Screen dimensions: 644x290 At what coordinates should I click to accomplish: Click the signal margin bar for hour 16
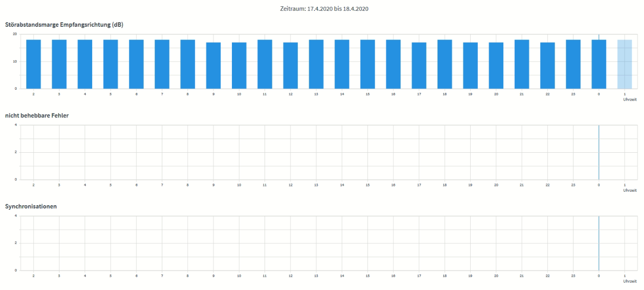pos(393,64)
